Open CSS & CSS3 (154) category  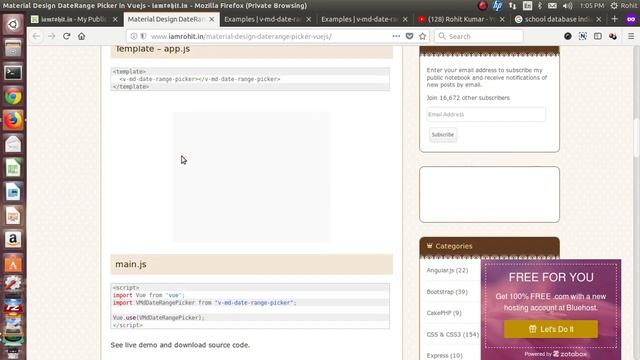(453, 334)
